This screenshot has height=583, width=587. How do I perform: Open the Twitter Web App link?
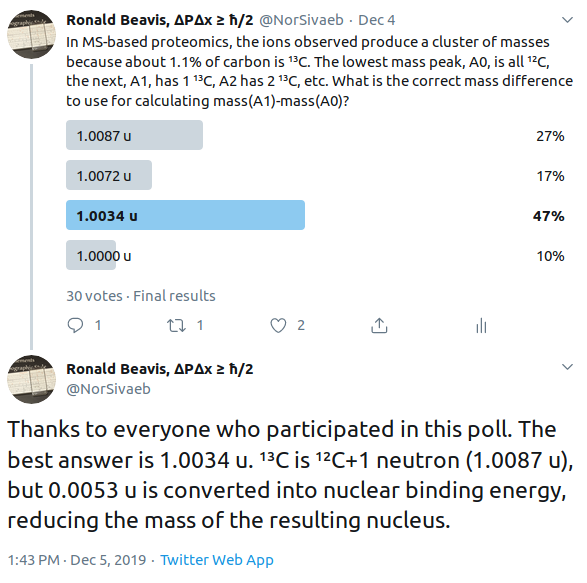pyautogui.click(x=217, y=560)
